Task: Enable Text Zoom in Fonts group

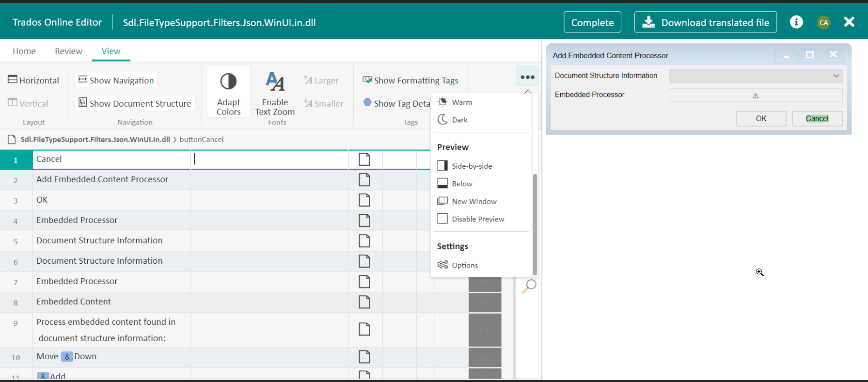Action: click(275, 94)
